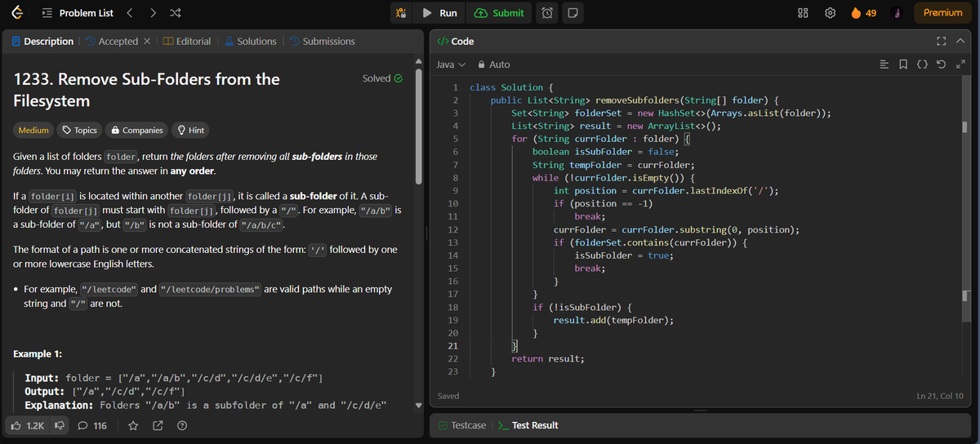The width and height of the screenshot is (980, 444).
Task: Open the Solutions tab
Action: [251, 41]
